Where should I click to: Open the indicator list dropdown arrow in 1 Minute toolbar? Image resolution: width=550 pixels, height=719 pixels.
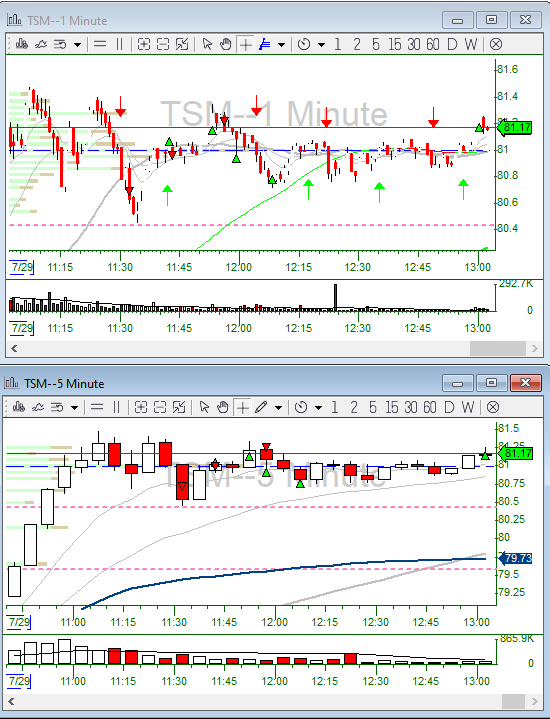click(78, 44)
